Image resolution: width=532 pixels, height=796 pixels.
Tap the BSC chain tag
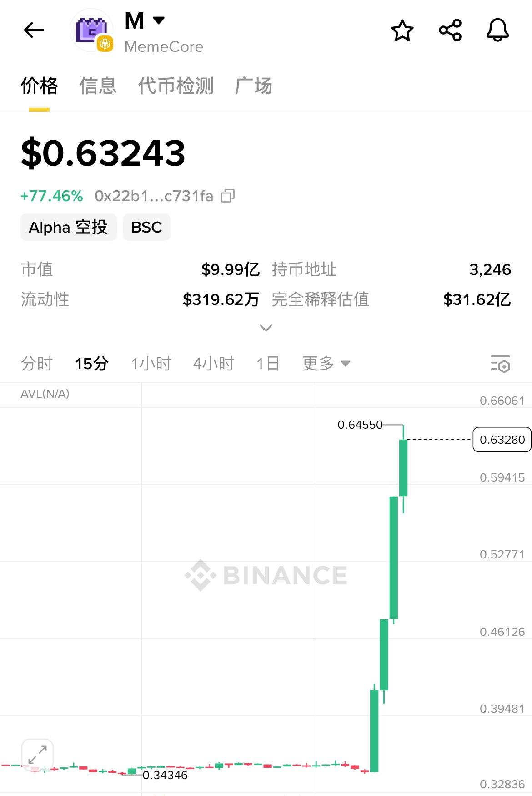[146, 227]
